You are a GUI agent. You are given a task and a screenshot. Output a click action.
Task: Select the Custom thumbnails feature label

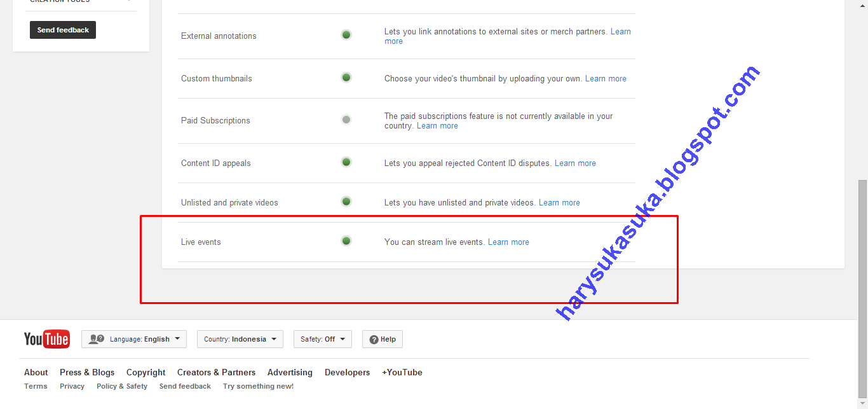tap(216, 78)
